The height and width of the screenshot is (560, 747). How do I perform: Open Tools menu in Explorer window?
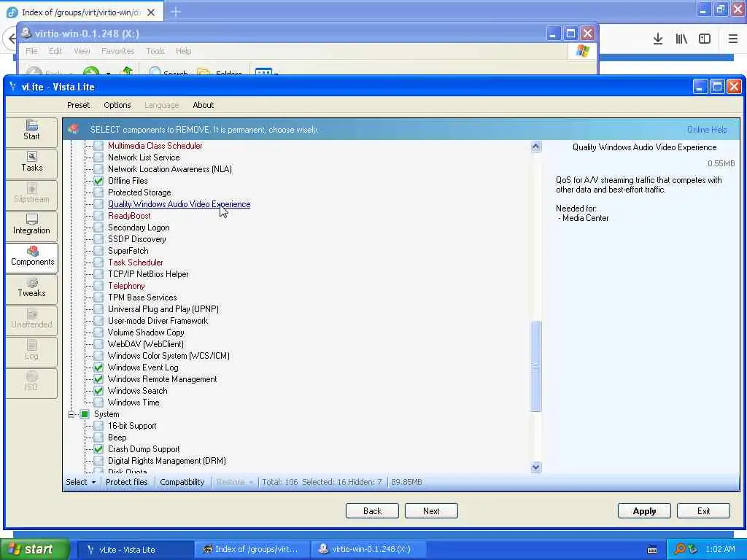click(155, 50)
